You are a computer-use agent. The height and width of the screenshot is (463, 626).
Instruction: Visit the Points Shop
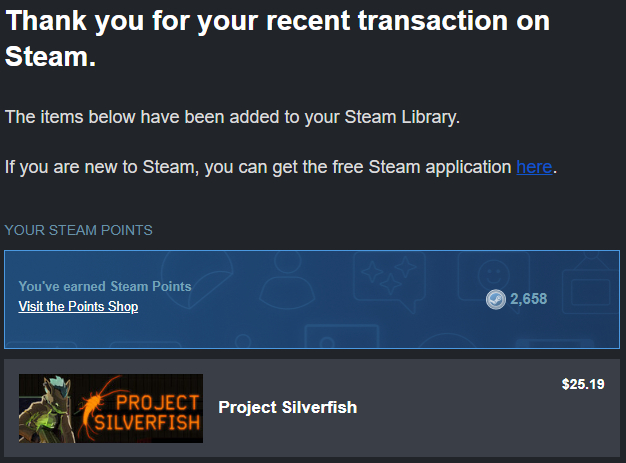click(78, 307)
